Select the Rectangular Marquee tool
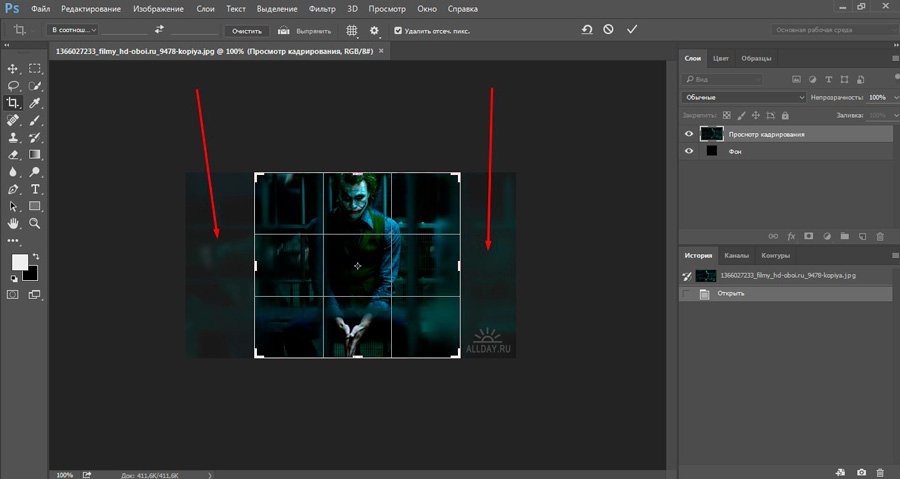The width and height of the screenshot is (900, 479). point(35,69)
